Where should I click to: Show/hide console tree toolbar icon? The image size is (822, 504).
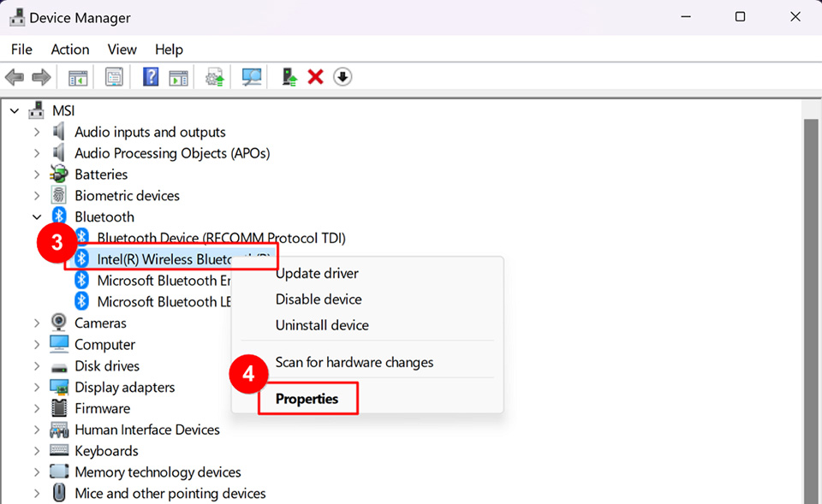click(78, 78)
